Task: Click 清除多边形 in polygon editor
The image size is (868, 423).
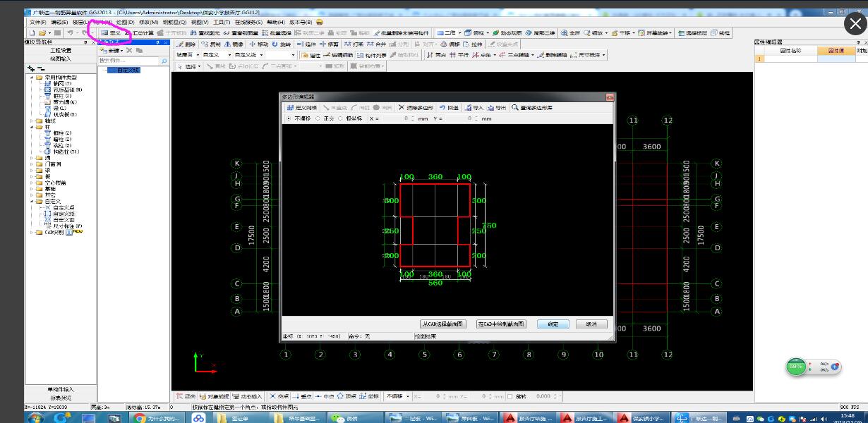Action: click(416, 108)
